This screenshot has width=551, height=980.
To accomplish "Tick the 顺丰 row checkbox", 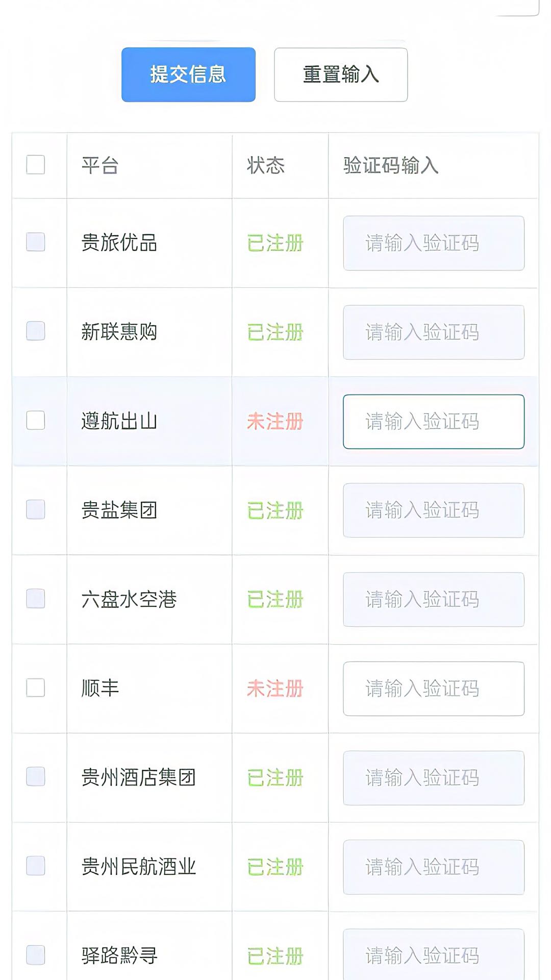I will pos(36,688).
